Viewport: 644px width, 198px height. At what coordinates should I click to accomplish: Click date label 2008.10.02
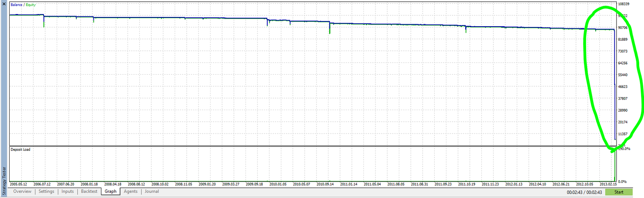click(160, 184)
